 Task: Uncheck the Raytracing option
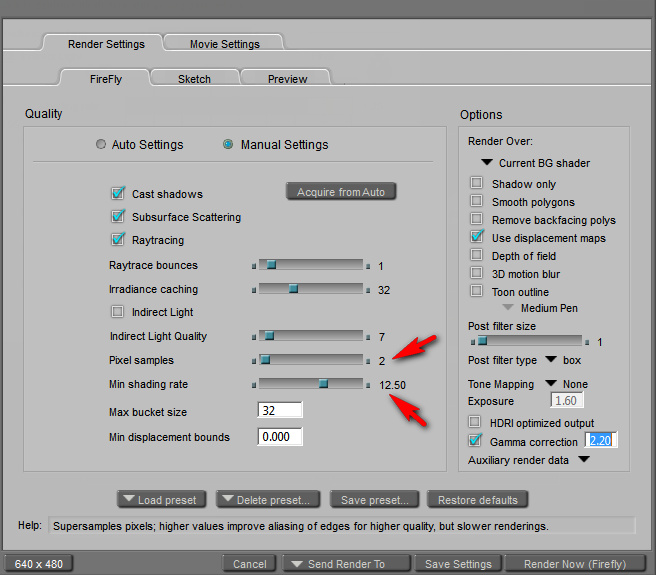tap(118, 240)
